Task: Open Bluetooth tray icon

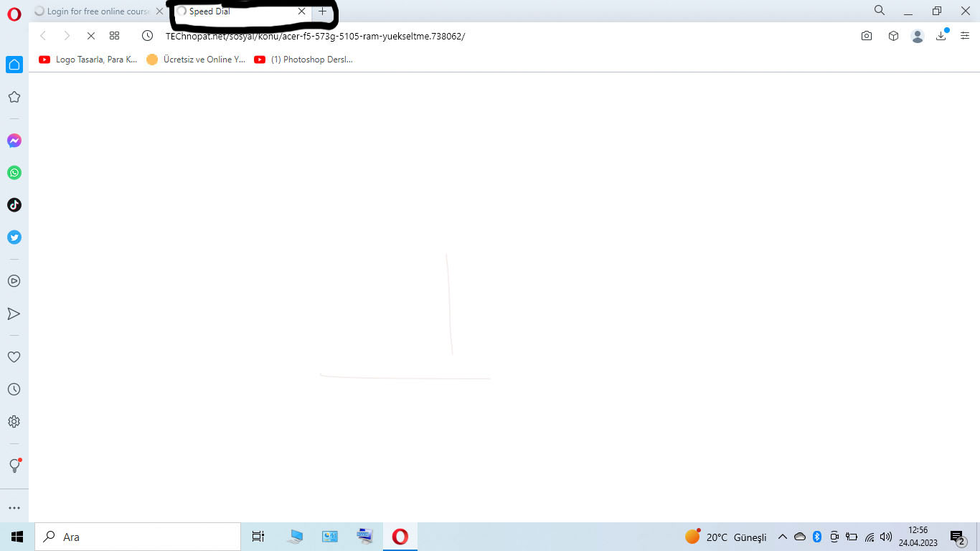Action: (x=817, y=537)
